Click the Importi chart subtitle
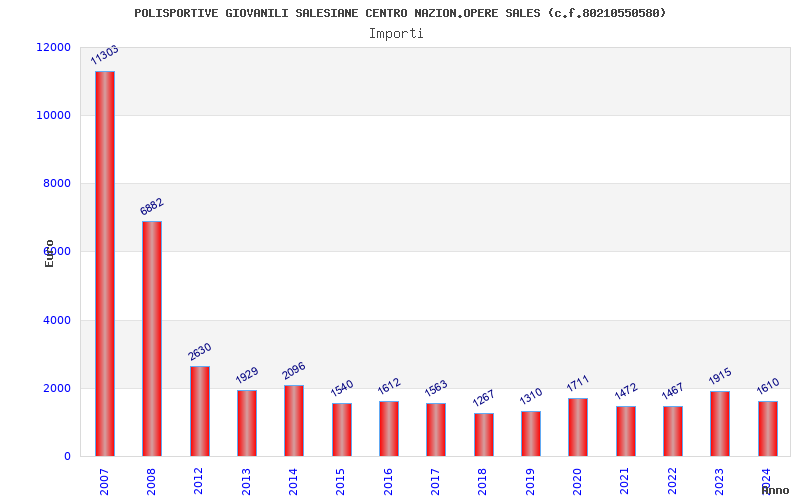This screenshot has width=800, height=500. [x=396, y=34]
